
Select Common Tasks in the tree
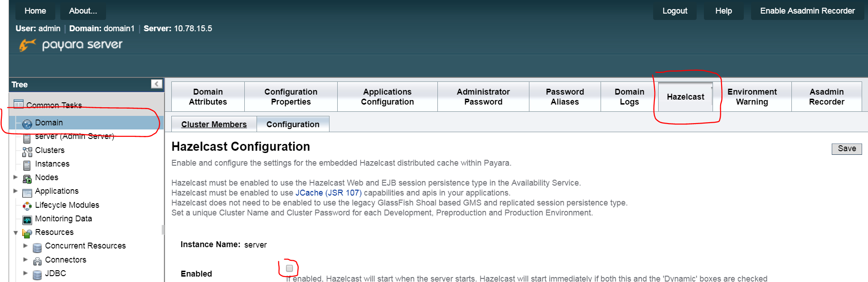coord(54,105)
